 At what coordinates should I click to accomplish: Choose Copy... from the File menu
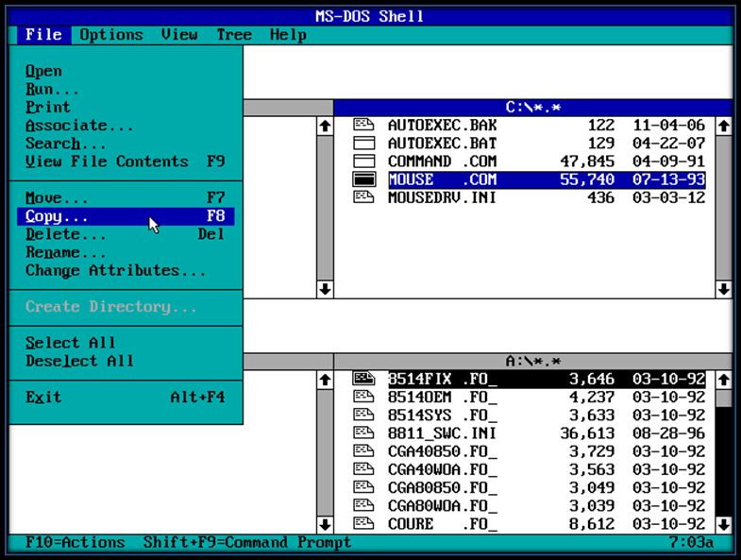[126, 216]
